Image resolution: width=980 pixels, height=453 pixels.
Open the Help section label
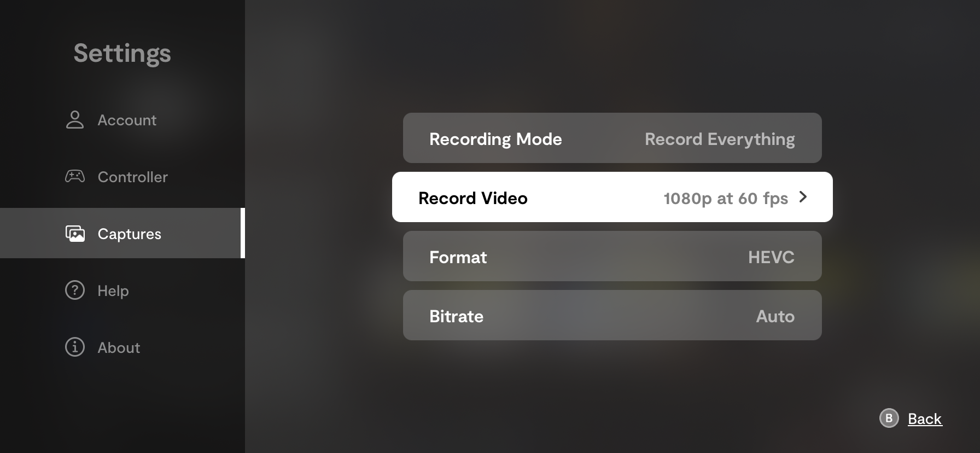pos(113,291)
